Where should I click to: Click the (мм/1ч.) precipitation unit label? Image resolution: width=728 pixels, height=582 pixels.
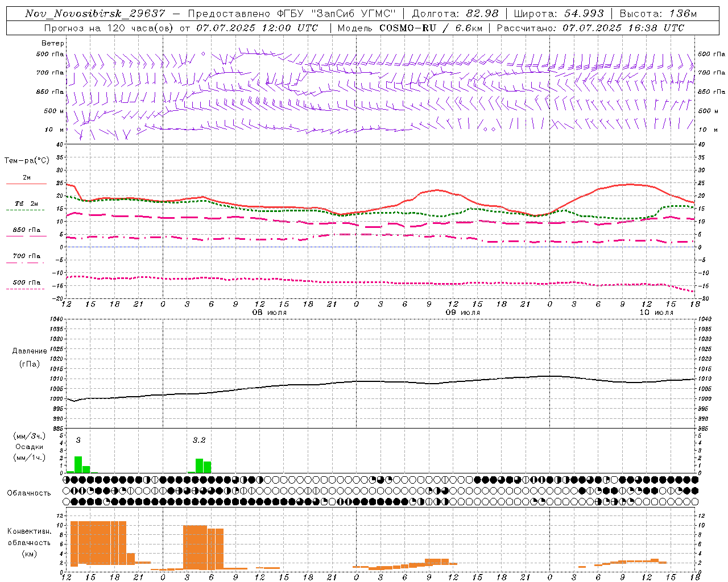coord(30,458)
